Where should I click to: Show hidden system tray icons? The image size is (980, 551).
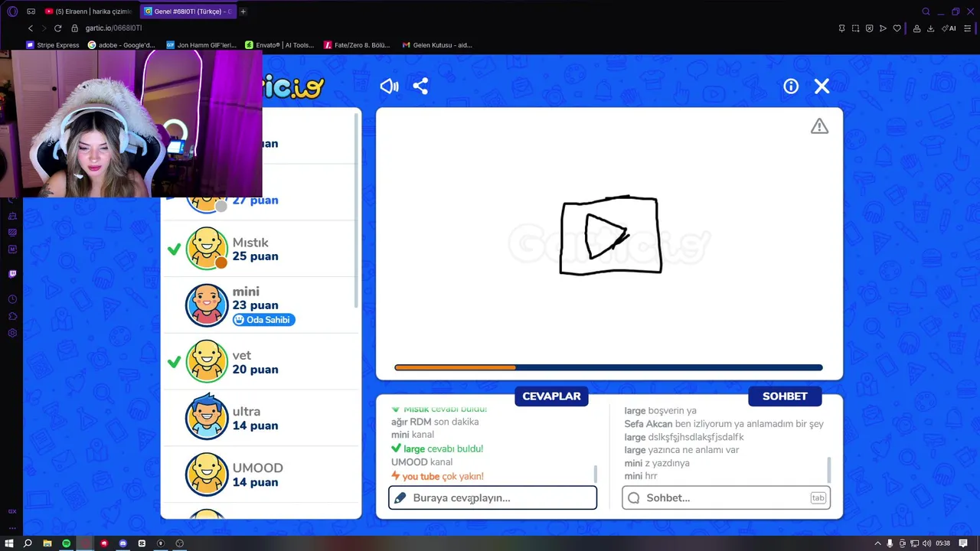(877, 543)
